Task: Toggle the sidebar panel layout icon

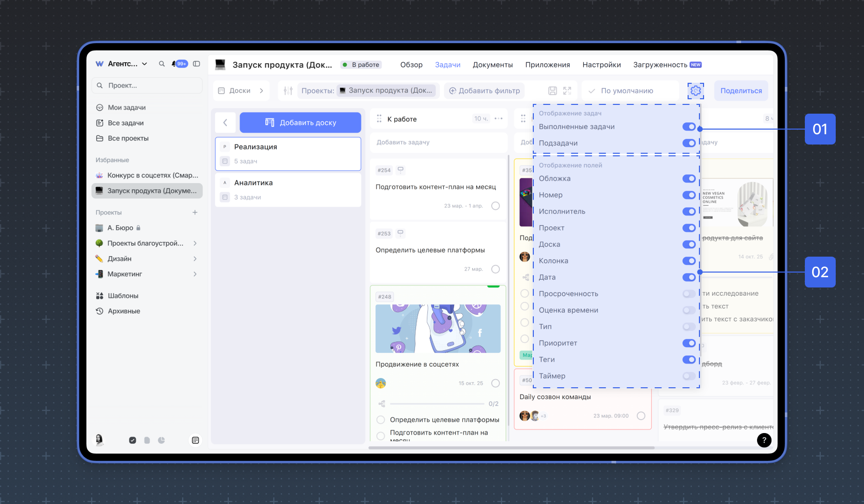Action: coord(196,64)
